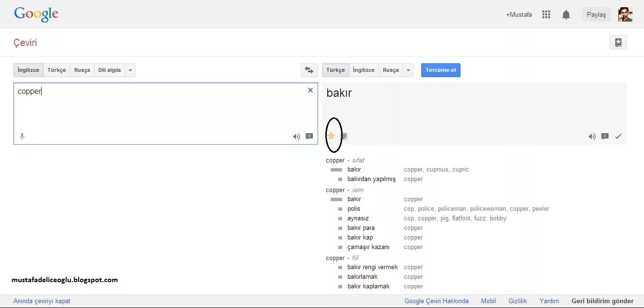Choose Dili algıla detect language
The height and width of the screenshot is (308, 644).
click(109, 70)
